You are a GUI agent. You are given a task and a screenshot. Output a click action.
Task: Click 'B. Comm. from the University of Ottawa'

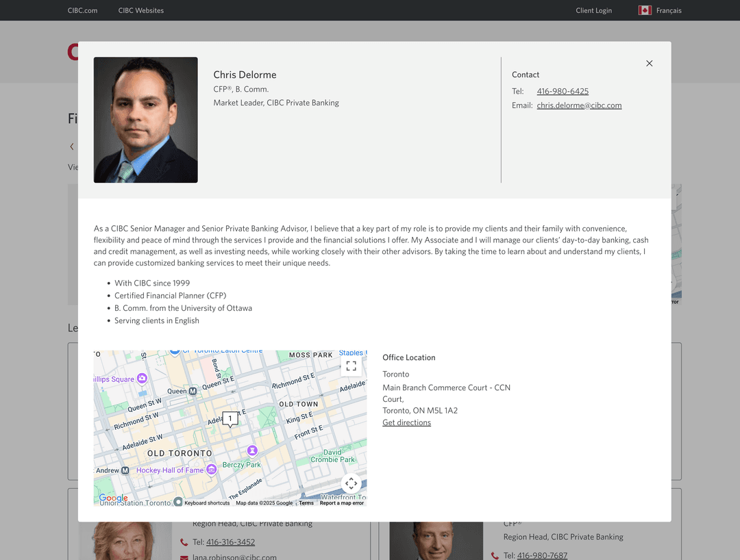tap(183, 308)
